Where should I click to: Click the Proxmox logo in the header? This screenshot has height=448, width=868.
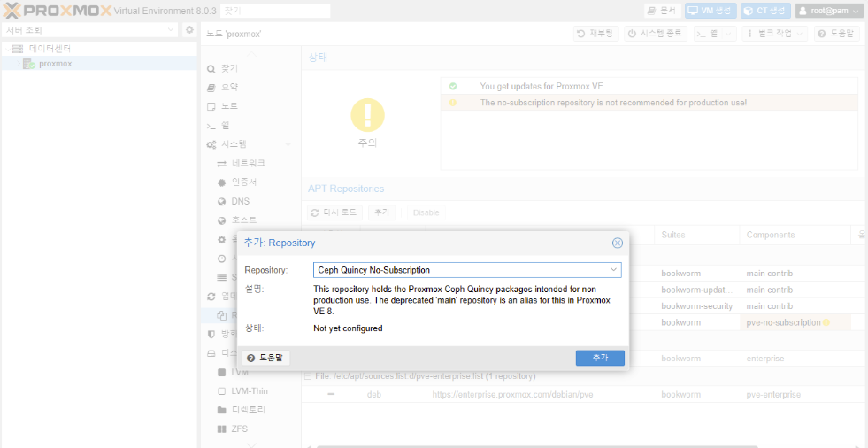(57, 11)
